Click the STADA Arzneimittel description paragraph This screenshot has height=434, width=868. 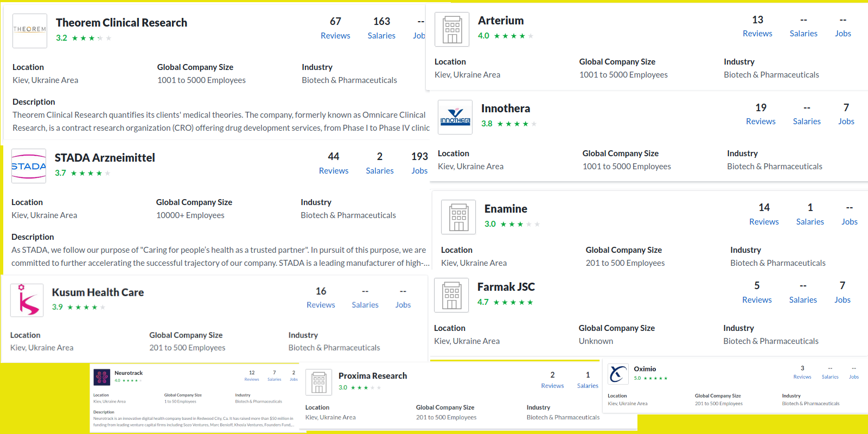tap(220, 257)
